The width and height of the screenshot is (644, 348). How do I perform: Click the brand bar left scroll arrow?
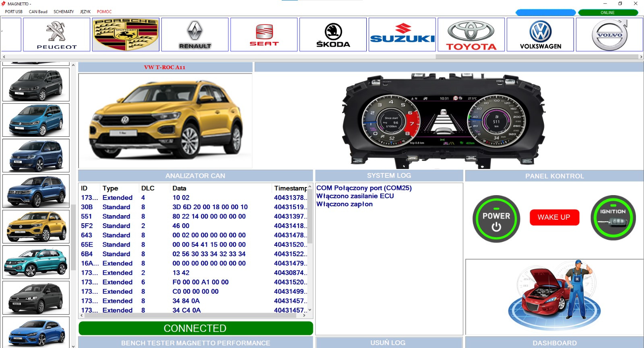click(4, 57)
